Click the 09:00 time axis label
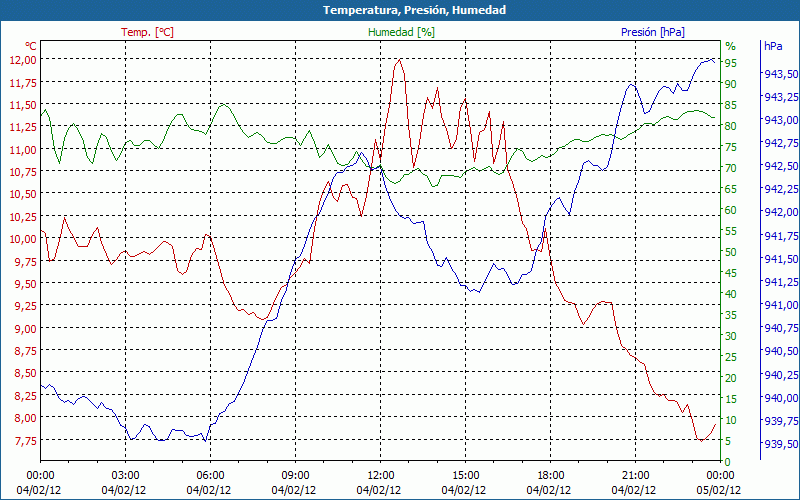 [295, 476]
